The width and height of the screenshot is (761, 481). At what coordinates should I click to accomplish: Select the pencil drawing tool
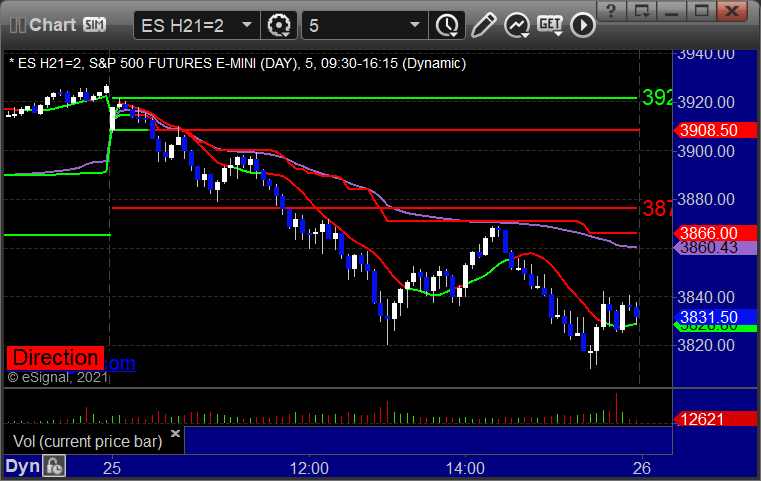point(483,25)
